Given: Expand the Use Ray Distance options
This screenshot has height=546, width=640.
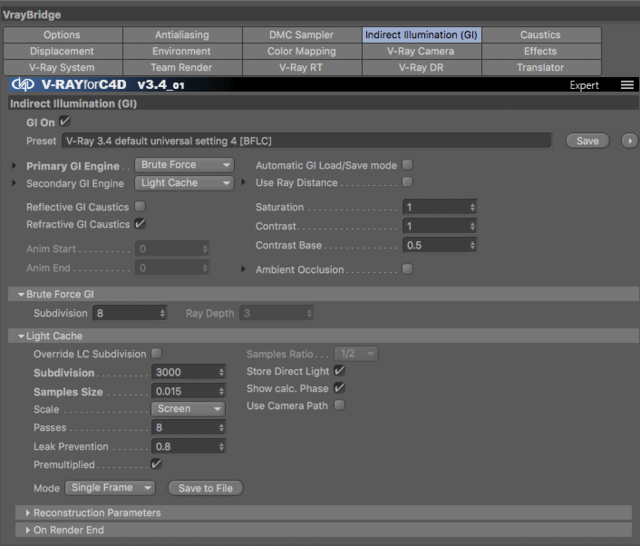Looking at the screenshot, I should [x=243, y=182].
